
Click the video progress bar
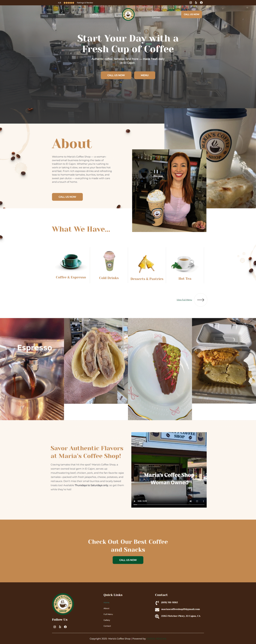[169, 504]
